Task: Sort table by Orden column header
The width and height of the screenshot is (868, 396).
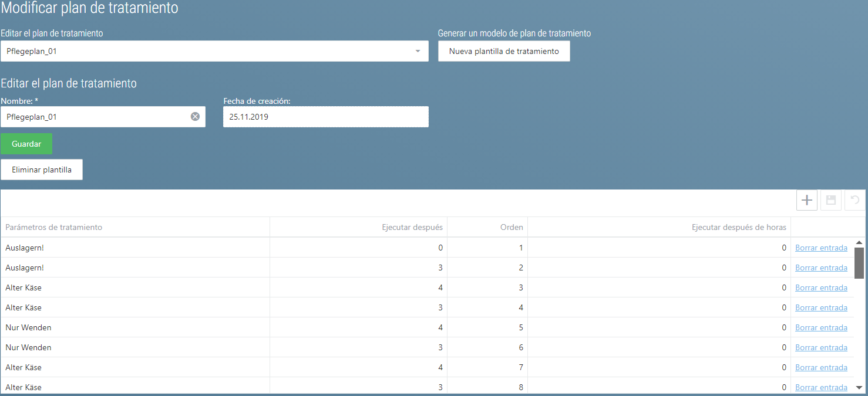Action: coord(512,227)
